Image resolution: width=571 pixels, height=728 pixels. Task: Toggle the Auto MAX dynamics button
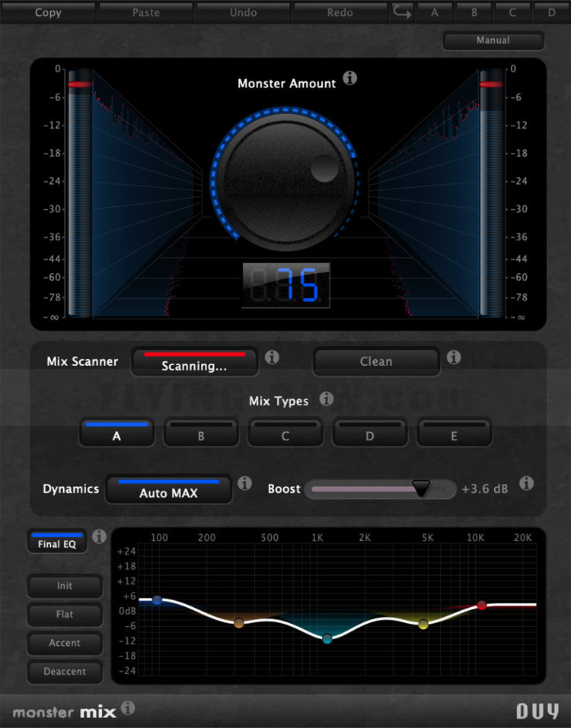[x=169, y=489]
